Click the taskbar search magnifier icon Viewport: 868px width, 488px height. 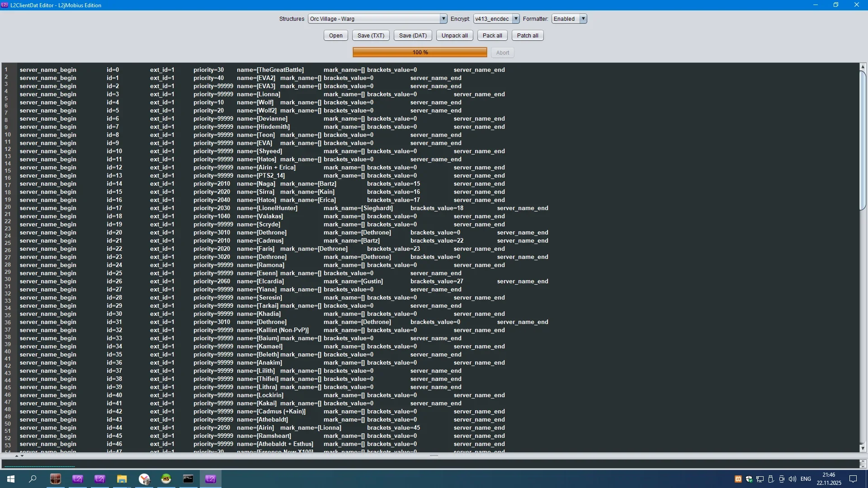click(33, 479)
